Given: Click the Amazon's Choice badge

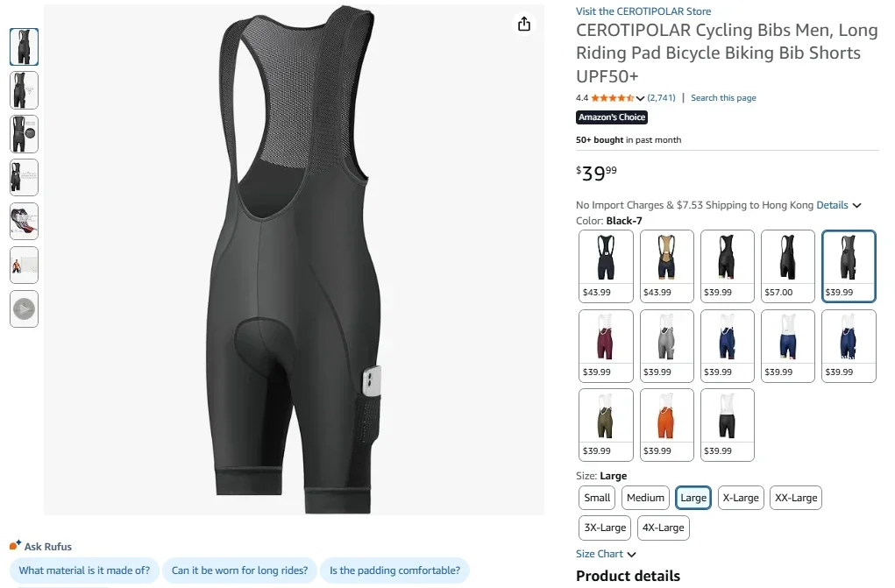Looking at the screenshot, I should point(611,117).
